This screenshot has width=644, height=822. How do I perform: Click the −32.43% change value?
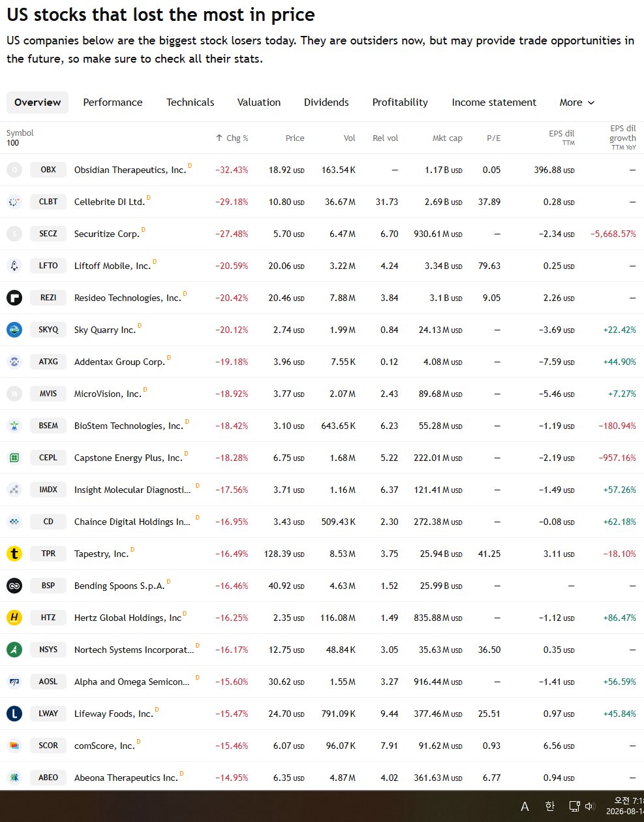[232, 170]
